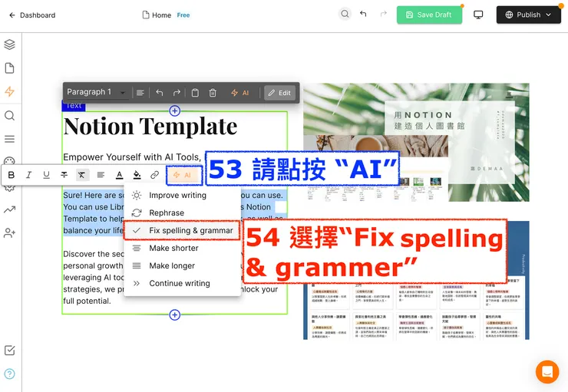Open the Publish dropdown
568x392 pixels.
[x=529, y=15]
